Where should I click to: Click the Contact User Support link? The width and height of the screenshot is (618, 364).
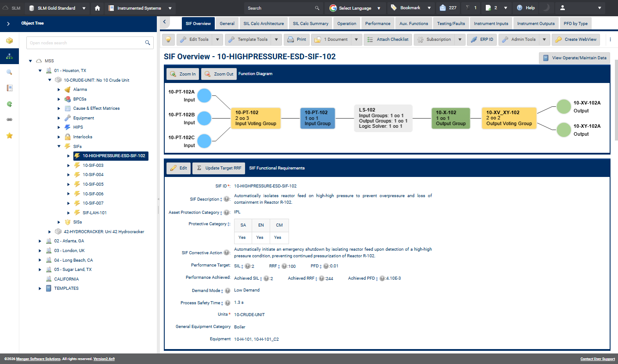(597, 359)
